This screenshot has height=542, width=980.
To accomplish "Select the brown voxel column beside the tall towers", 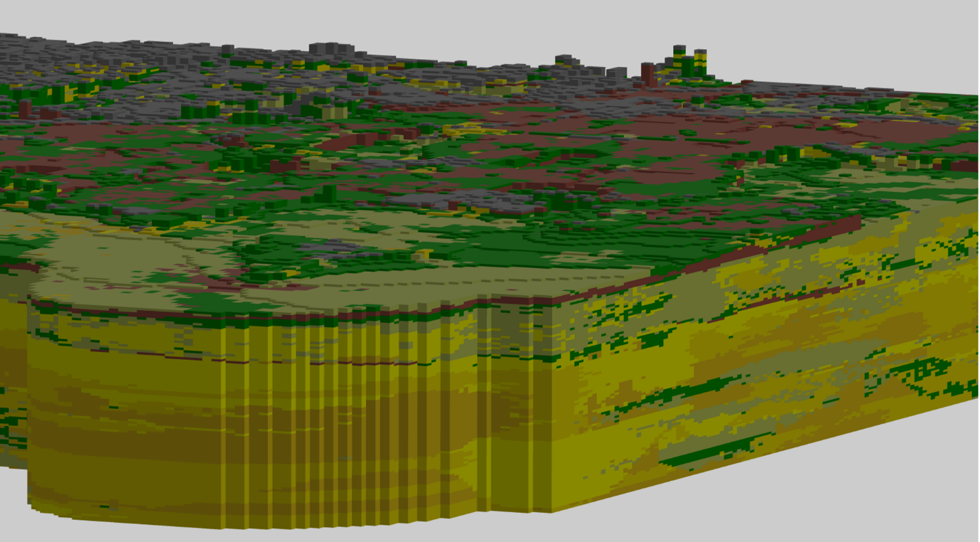I will [648, 73].
